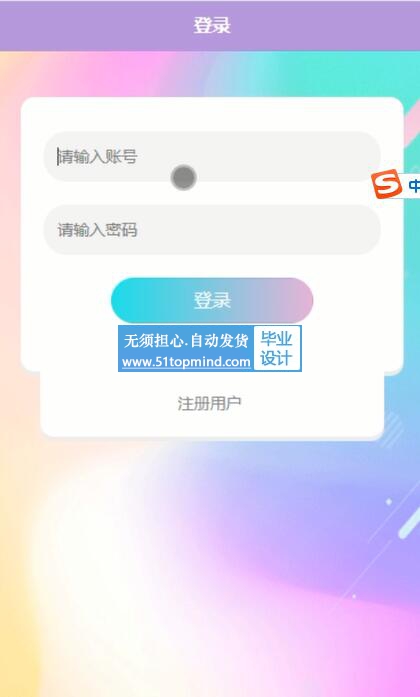Click the gradient 登录 login button

[x=212, y=300]
